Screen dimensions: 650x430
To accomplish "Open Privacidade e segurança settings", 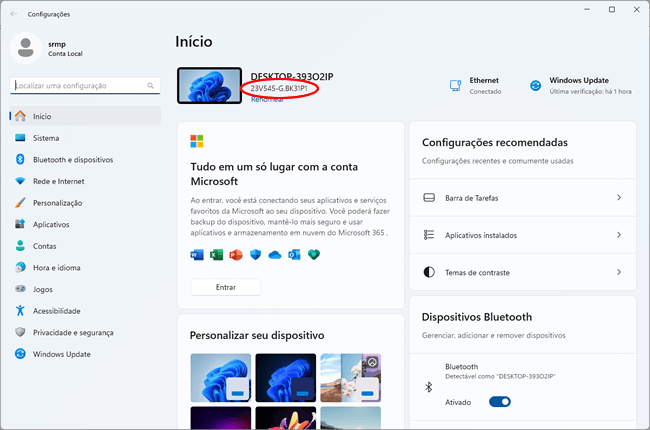I will [85, 332].
